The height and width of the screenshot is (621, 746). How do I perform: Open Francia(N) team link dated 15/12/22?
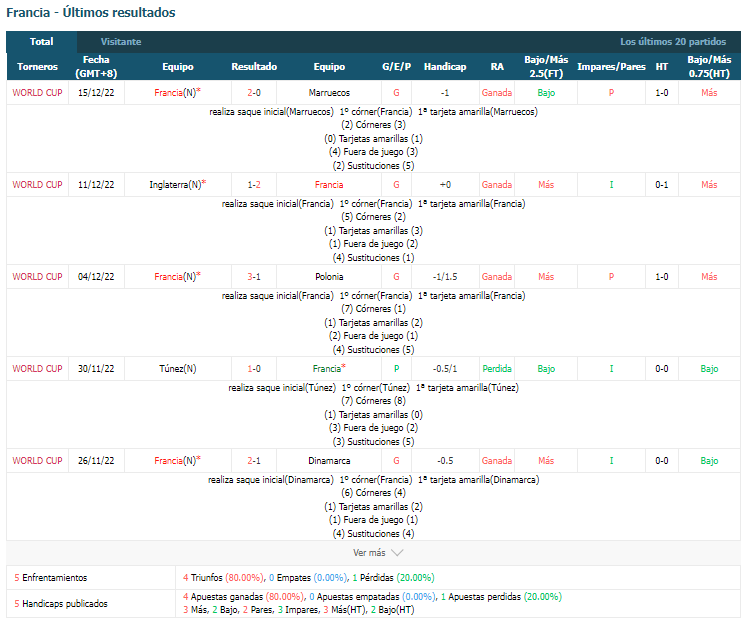point(177,92)
